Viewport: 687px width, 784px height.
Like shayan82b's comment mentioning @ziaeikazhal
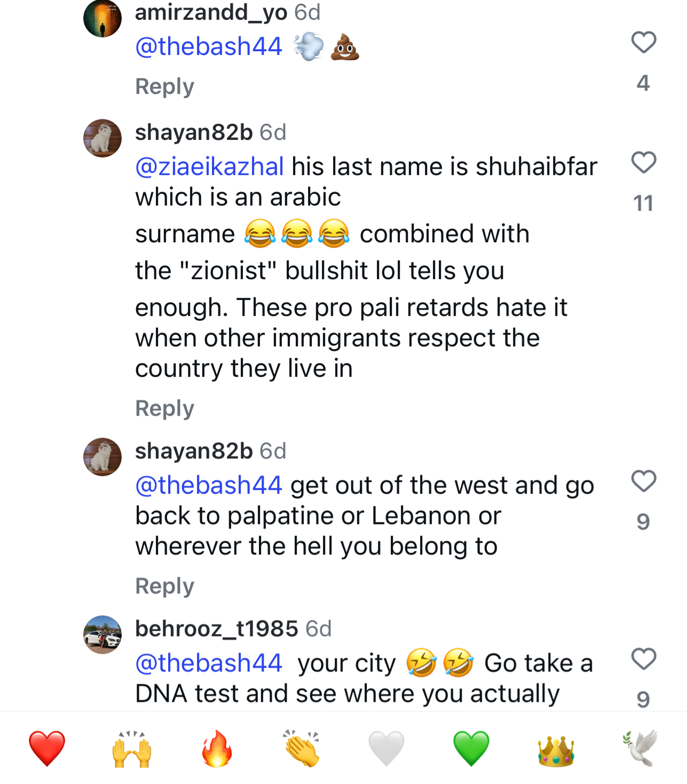click(x=643, y=162)
